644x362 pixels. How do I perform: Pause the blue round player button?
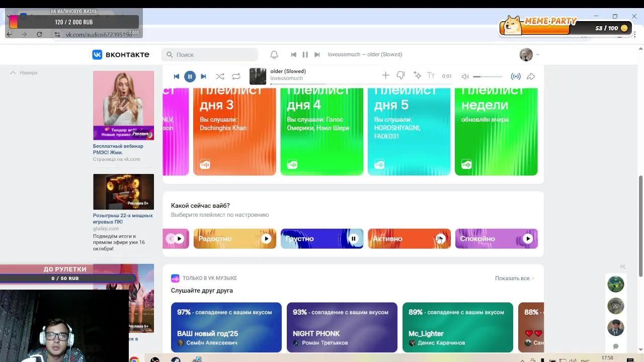pos(190,76)
